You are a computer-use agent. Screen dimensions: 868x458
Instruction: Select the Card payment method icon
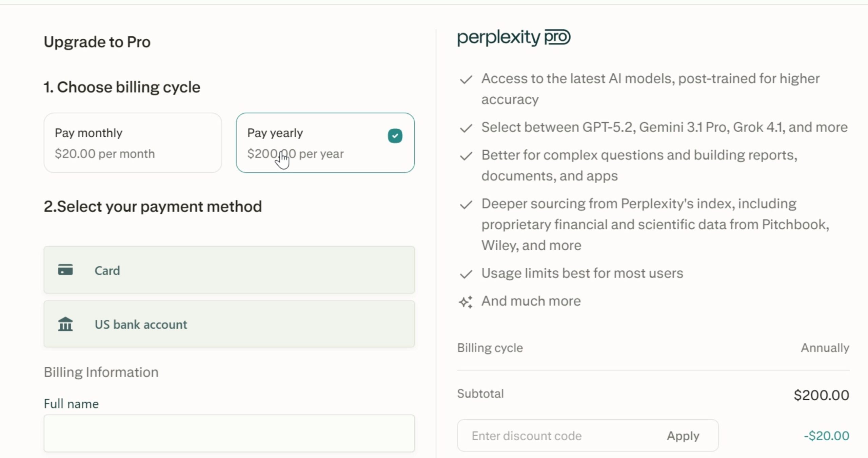(x=65, y=270)
